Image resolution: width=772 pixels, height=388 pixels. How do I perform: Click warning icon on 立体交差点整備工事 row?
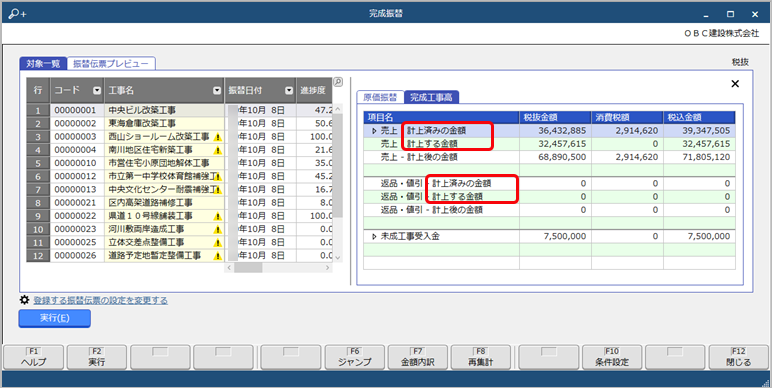coord(218,243)
